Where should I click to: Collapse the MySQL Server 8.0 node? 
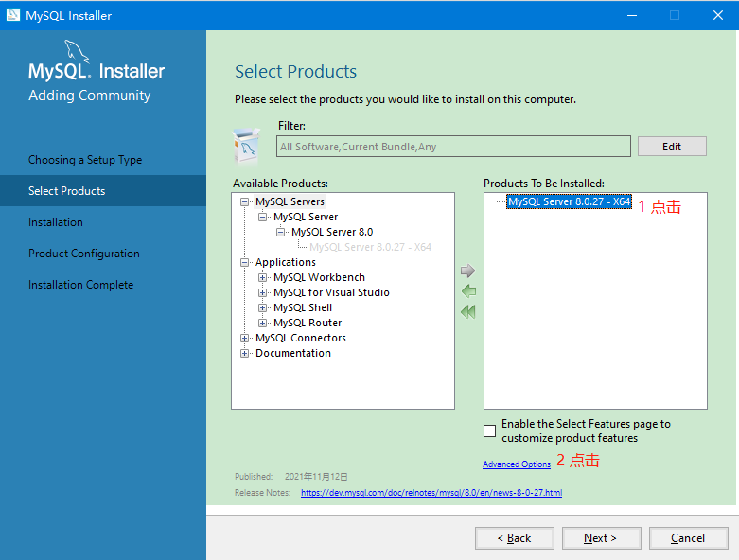(x=280, y=232)
